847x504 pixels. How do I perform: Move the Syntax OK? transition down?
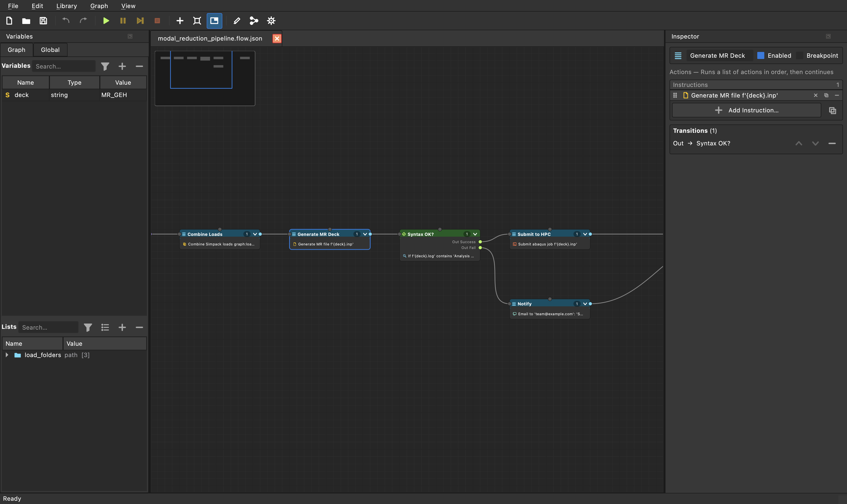(x=815, y=143)
